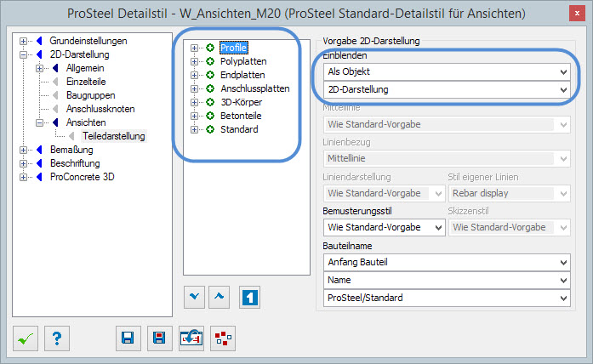Expand the 3D-Körper node
The width and height of the screenshot is (593, 364).
pyautogui.click(x=194, y=102)
